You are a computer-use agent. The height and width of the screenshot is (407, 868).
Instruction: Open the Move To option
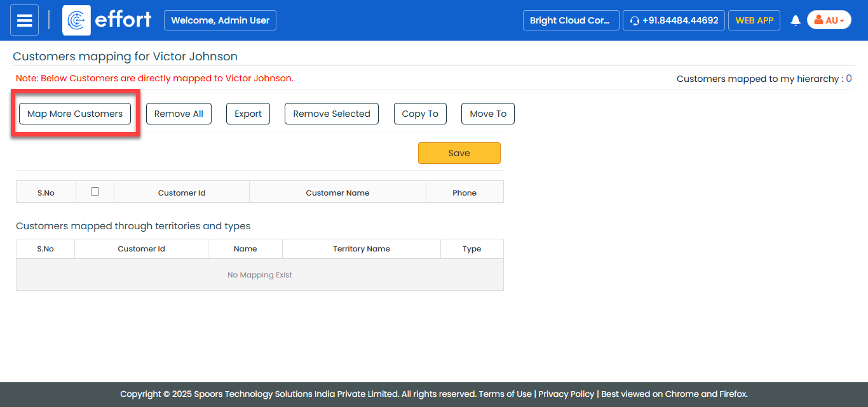(x=488, y=114)
